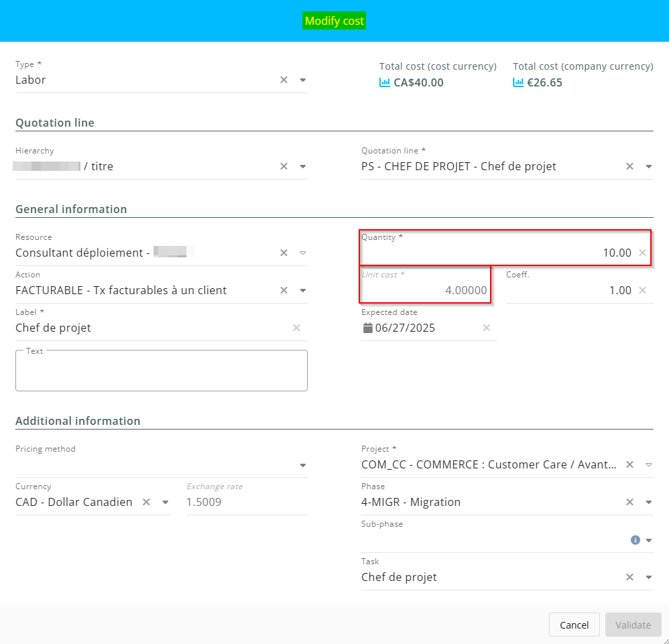Clear the Quantity value 10.00
This screenshot has width=669, height=644.
coord(642,253)
